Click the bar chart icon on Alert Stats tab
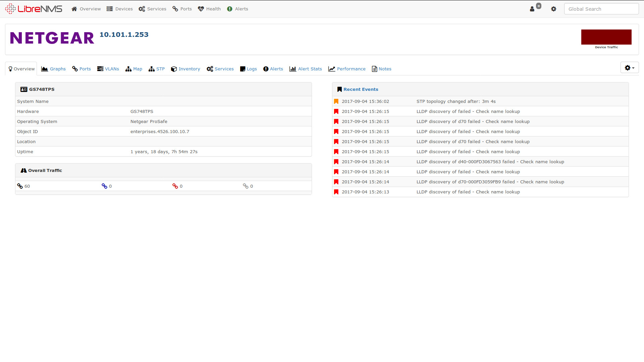This screenshot has width=644, height=362. (x=293, y=69)
